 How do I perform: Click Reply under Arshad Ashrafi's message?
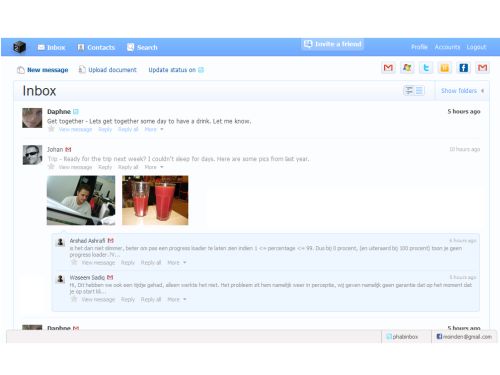(x=128, y=263)
